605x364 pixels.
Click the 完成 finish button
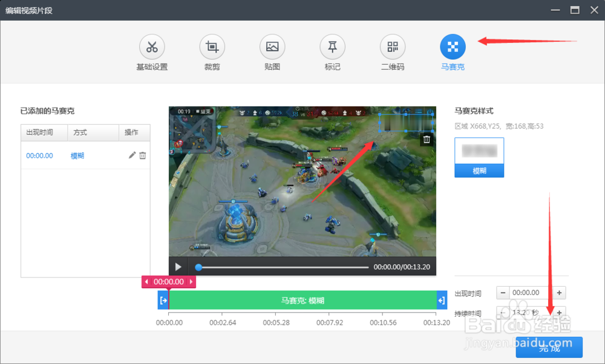[x=549, y=348]
